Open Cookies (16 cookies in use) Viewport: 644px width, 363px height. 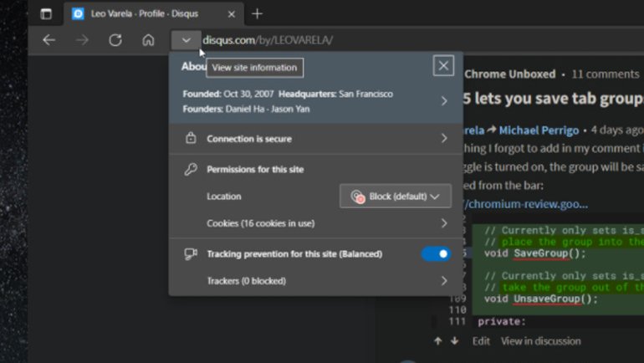coord(316,223)
